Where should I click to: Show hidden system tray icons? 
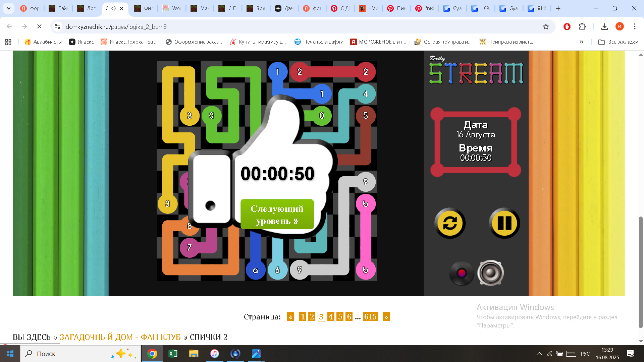(x=539, y=354)
